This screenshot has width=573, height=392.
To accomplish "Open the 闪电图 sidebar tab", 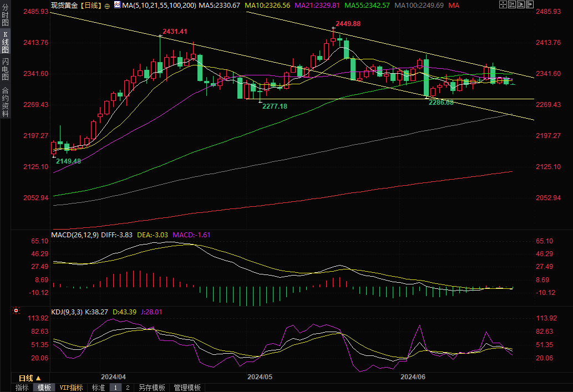I will tap(5, 69).
